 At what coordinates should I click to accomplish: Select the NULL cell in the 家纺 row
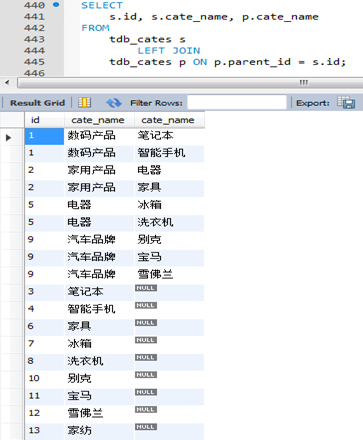coord(169,431)
